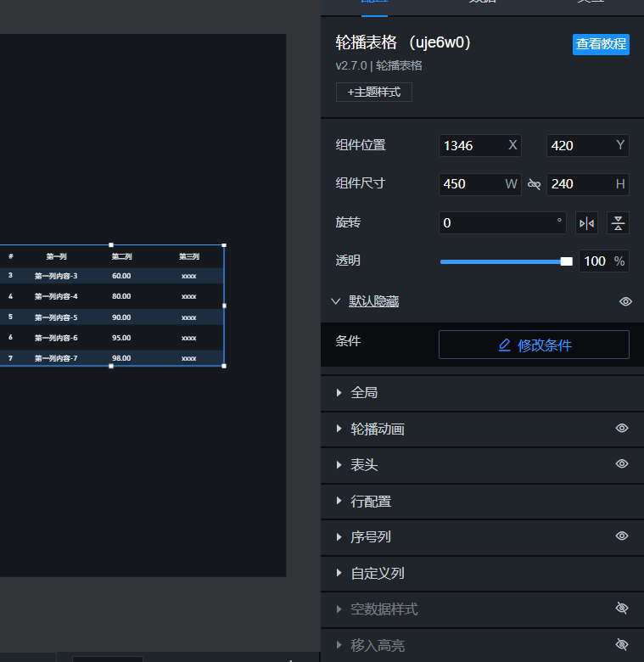Toggle the 默认隐藏 eye icon

[625, 301]
